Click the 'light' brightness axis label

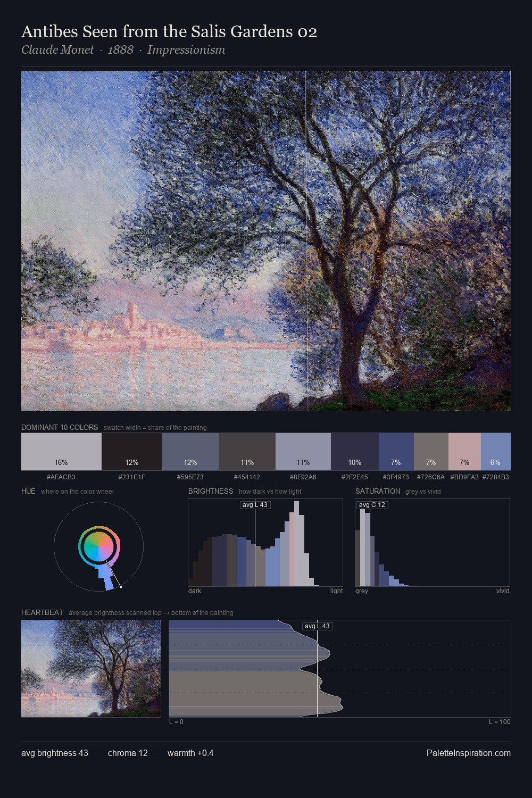pos(337,591)
